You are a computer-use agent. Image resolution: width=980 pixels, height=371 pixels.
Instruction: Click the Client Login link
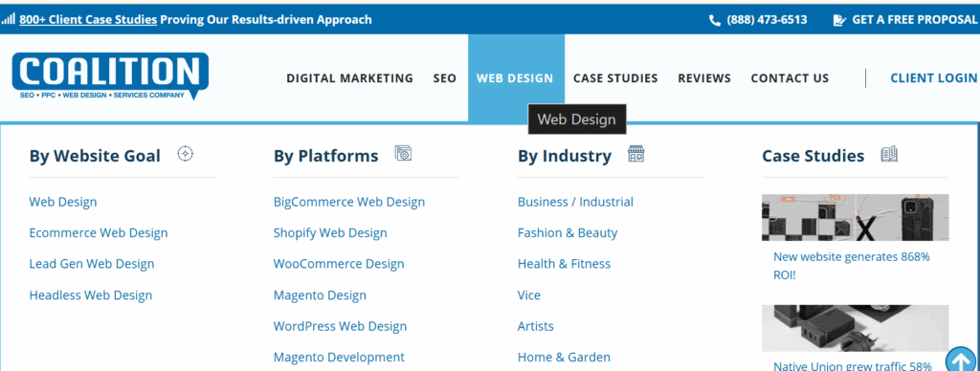pyautogui.click(x=934, y=78)
